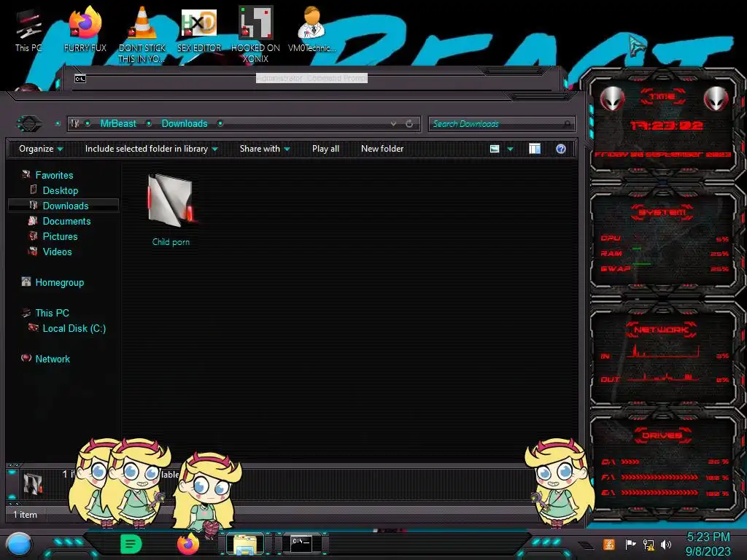Click the DRIVES gadget F:\ usage bar
The height and width of the screenshot is (560, 747).
[x=659, y=477]
